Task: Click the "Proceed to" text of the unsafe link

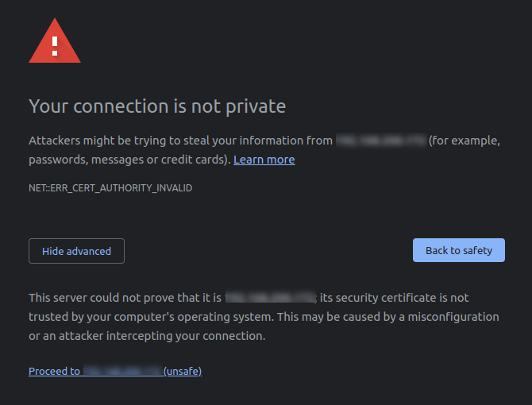Action: 54,371
